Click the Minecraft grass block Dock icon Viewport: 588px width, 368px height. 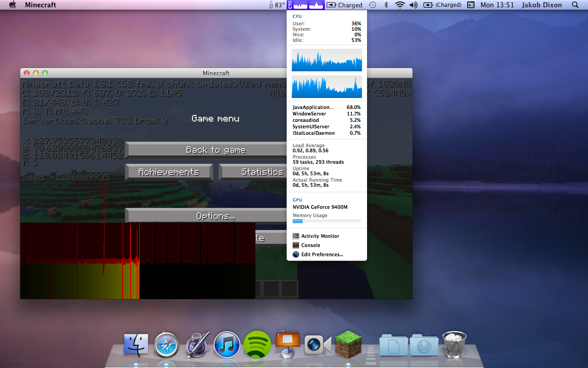(348, 345)
